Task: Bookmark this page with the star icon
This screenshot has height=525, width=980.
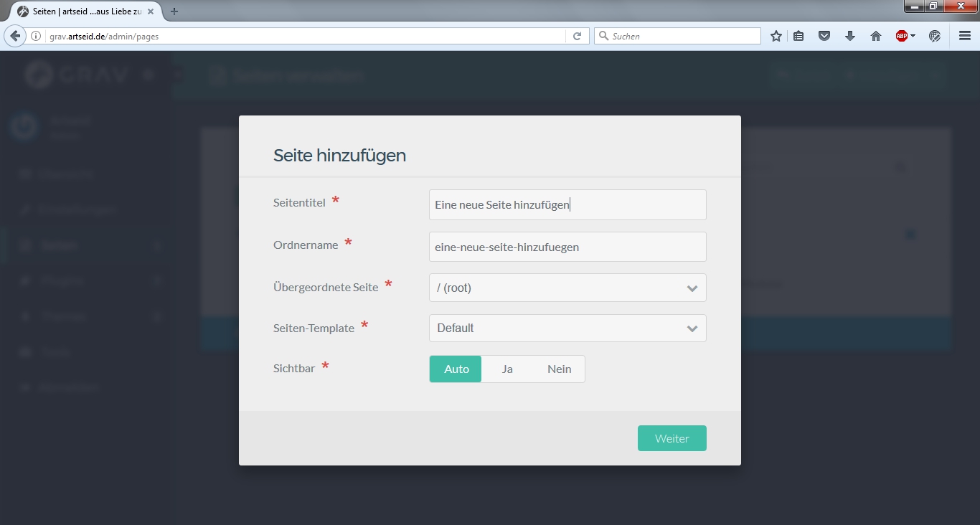Action: click(776, 36)
